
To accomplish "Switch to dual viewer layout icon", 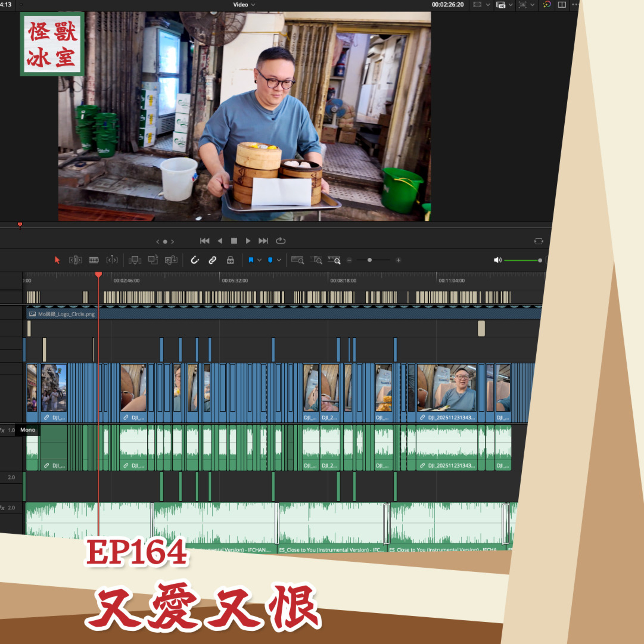I will coord(562,5).
